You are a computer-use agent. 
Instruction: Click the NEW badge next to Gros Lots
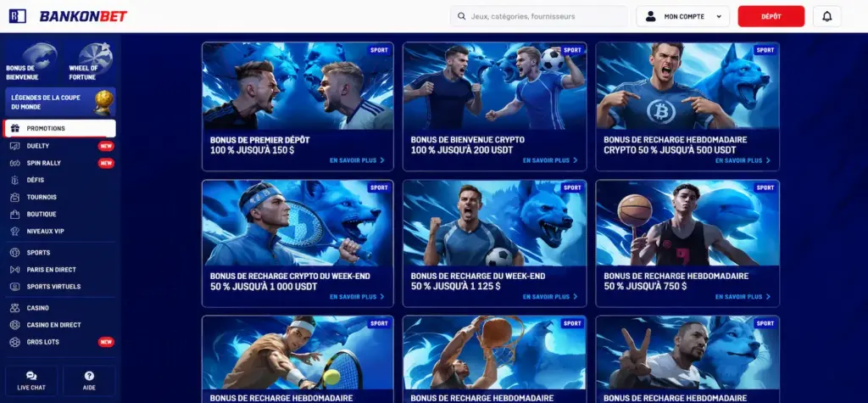tap(106, 342)
